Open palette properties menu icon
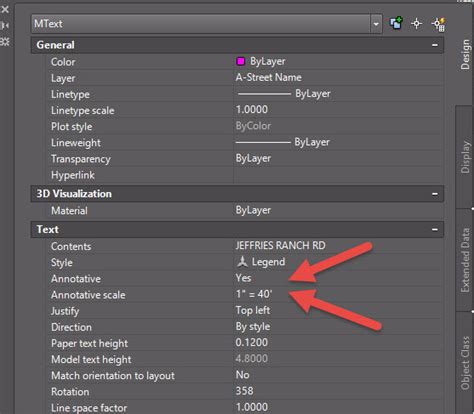The image size is (474, 414). (x=5, y=41)
